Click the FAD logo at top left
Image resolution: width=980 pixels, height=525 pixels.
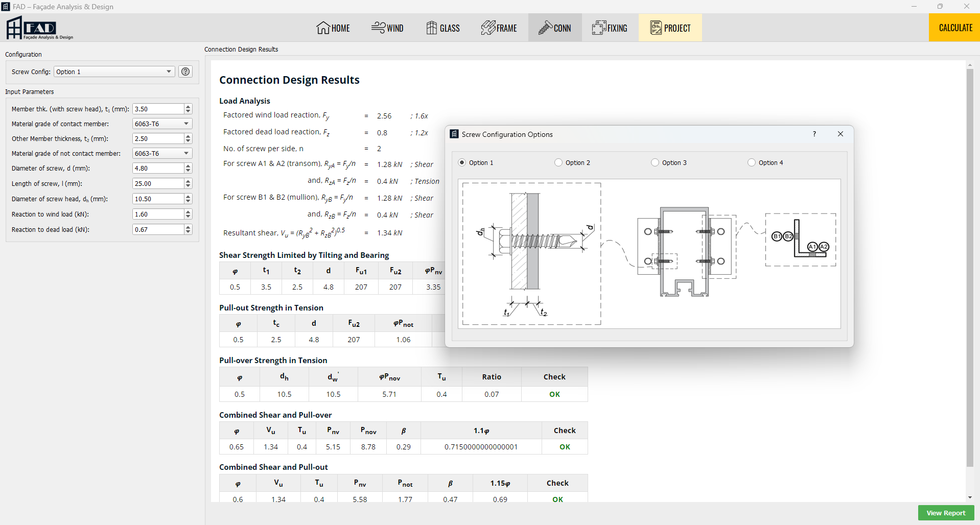pos(39,28)
